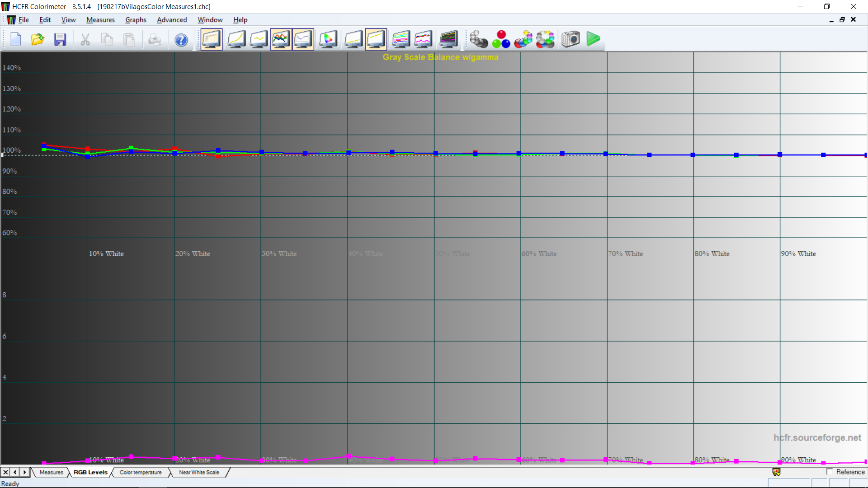Open the Advanced menu

pyautogui.click(x=172, y=20)
